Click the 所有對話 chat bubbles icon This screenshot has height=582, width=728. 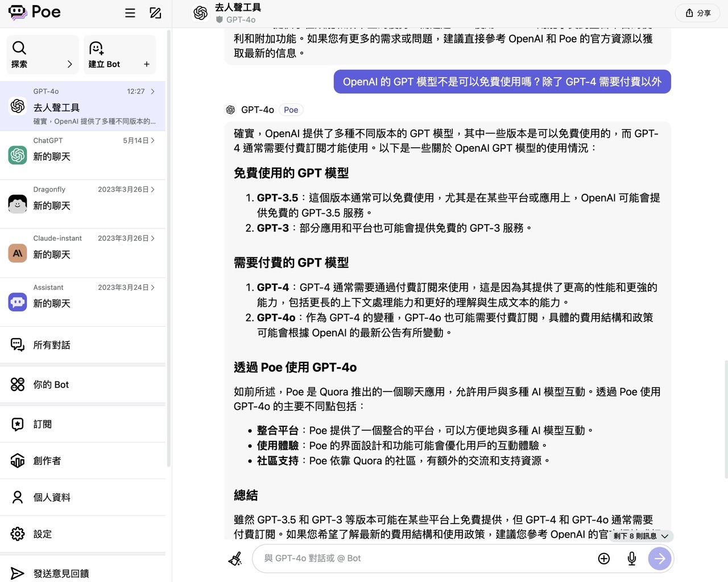tap(18, 345)
